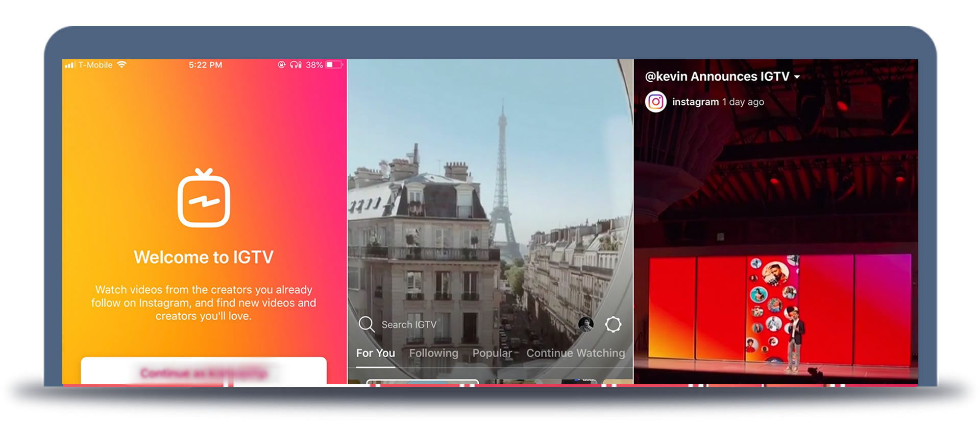Open the profile avatar icon
Viewport: 980px width, 442px height.
[x=585, y=324]
